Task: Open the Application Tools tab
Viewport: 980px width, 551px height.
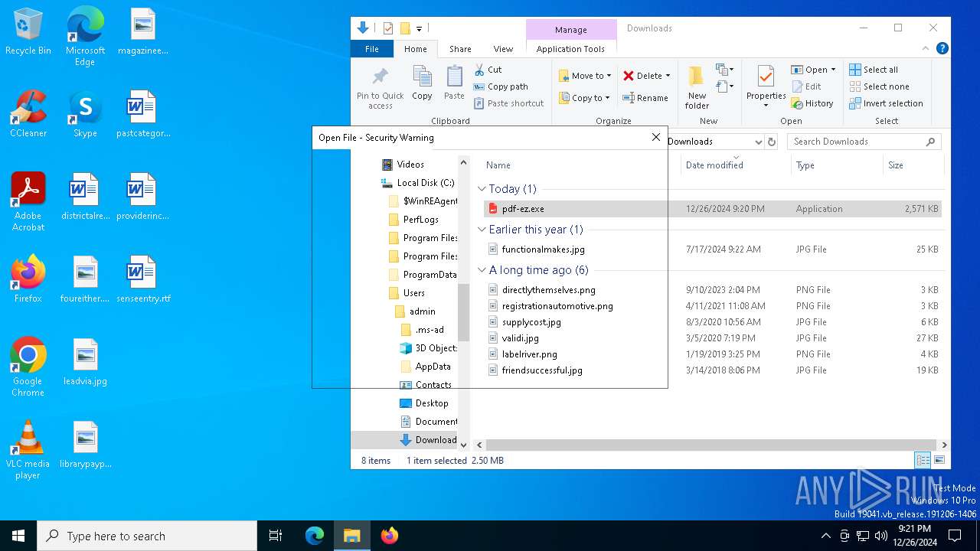Action: pos(570,49)
